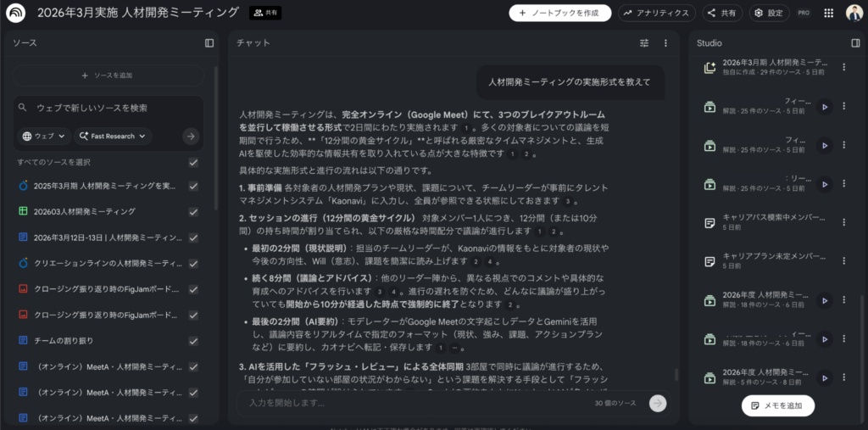Open chat settings tune icon

point(644,42)
